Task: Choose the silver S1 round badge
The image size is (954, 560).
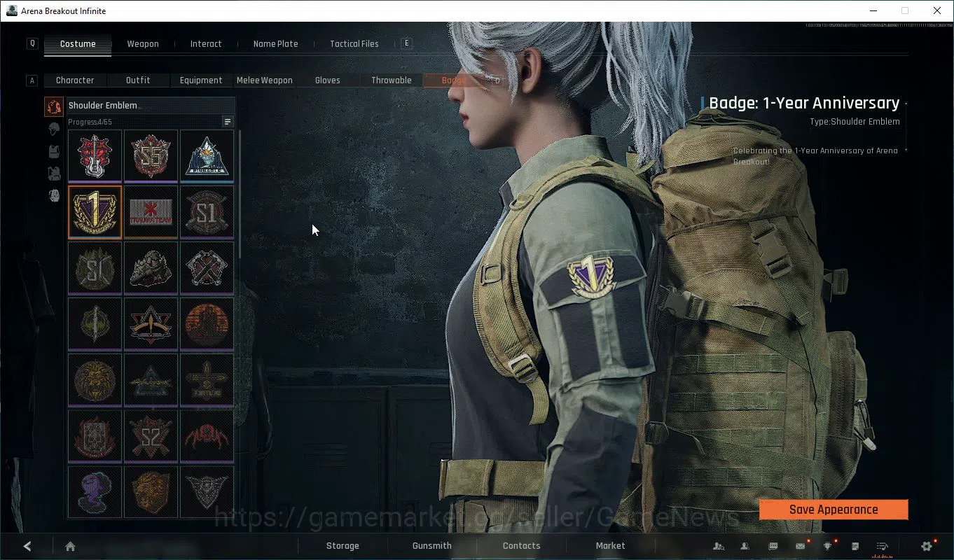Action: [207, 212]
